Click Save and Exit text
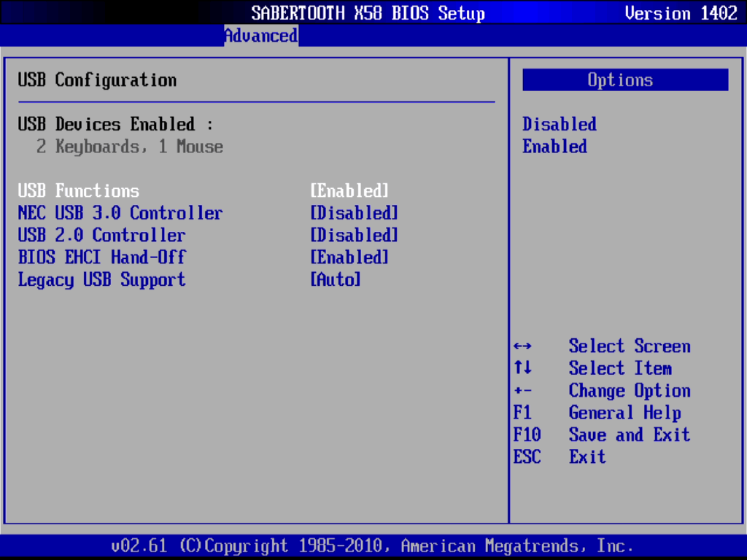747x560 pixels. [630, 435]
